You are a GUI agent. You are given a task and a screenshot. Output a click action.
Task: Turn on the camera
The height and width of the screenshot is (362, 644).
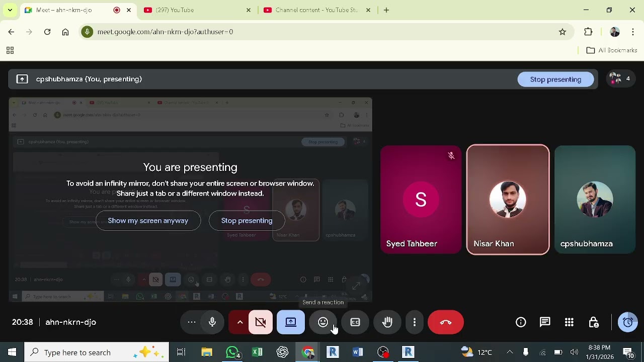(x=261, y=322)
